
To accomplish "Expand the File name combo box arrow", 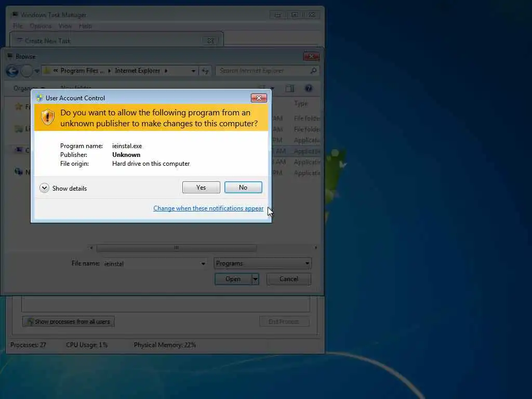I will pyautogui.click(x=203, y=263).
